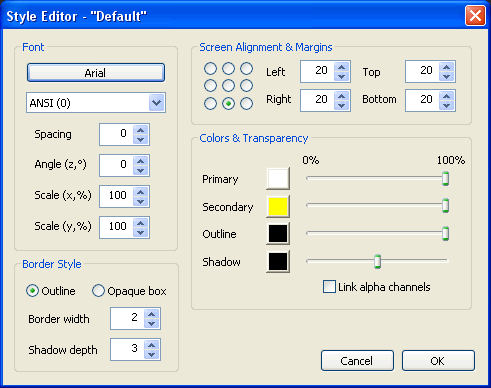This screenshot has height=388, width=491.
Task: Select top-left screen alignment radio
Action: 210,69
